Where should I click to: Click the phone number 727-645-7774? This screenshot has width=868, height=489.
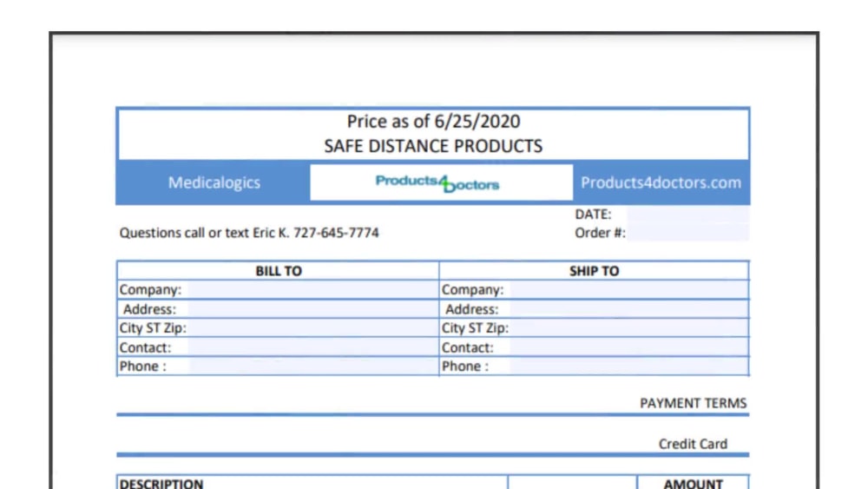click(336, 233)
